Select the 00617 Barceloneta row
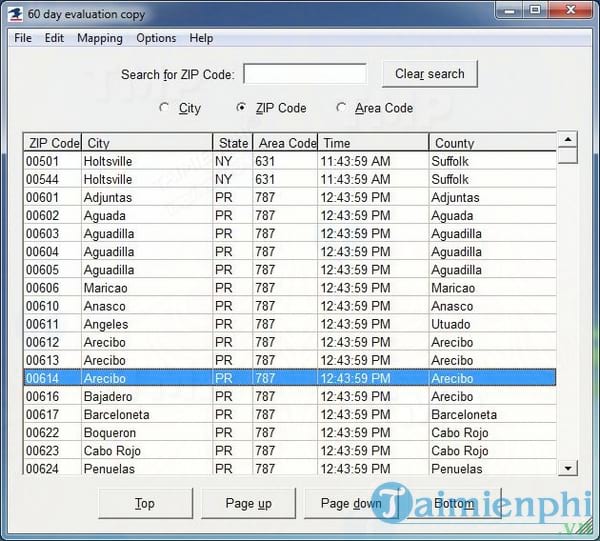Viewport: 600px width, 541px height. [290, 415]
